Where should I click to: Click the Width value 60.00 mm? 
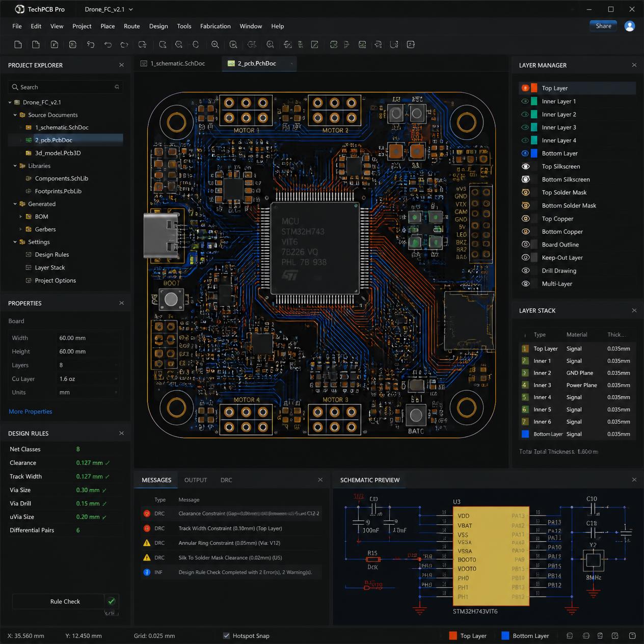pyautogui.click(x=72, y=338)
